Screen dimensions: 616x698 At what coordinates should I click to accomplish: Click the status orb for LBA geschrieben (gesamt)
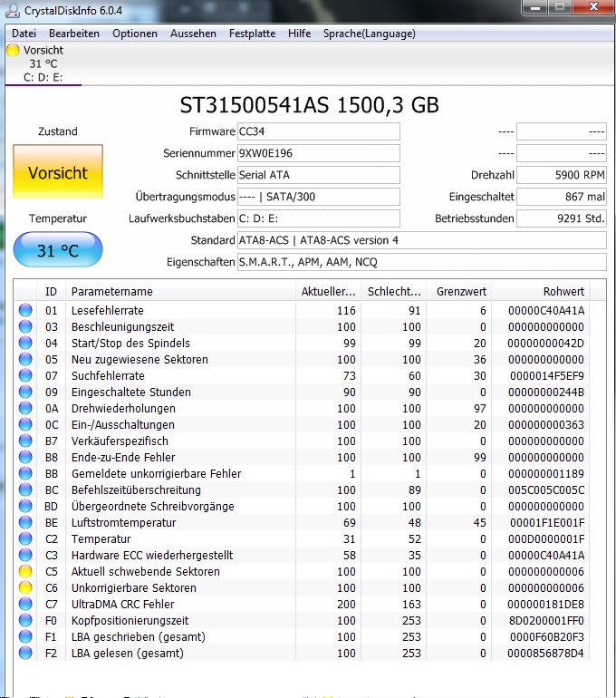25,636
